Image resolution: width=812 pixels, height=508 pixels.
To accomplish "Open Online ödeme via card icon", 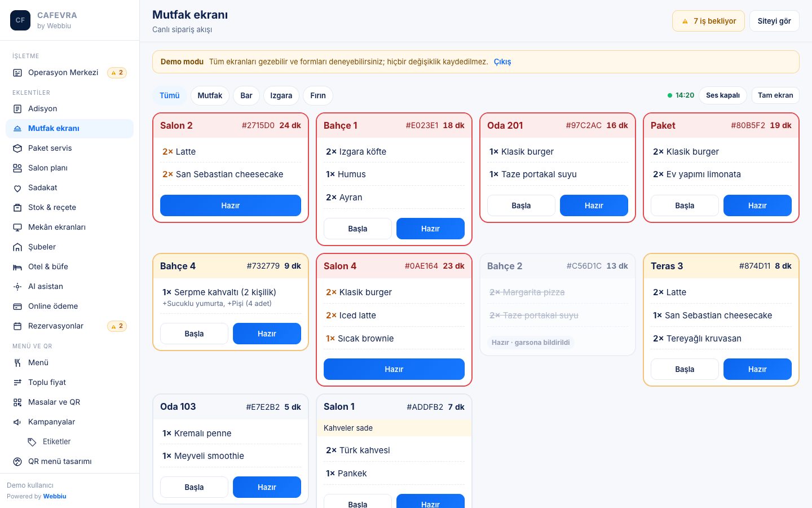I will [x=17, y=306].
